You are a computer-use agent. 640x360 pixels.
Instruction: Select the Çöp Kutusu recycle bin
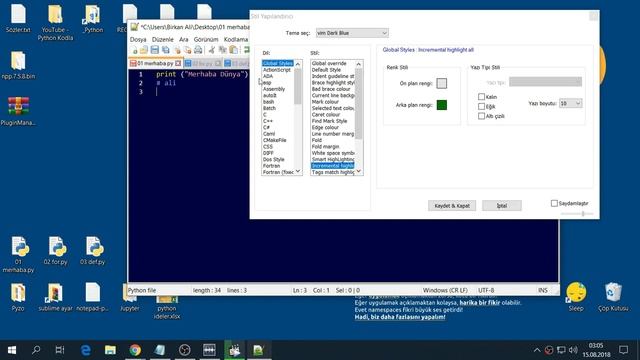(x=613, y=297)
